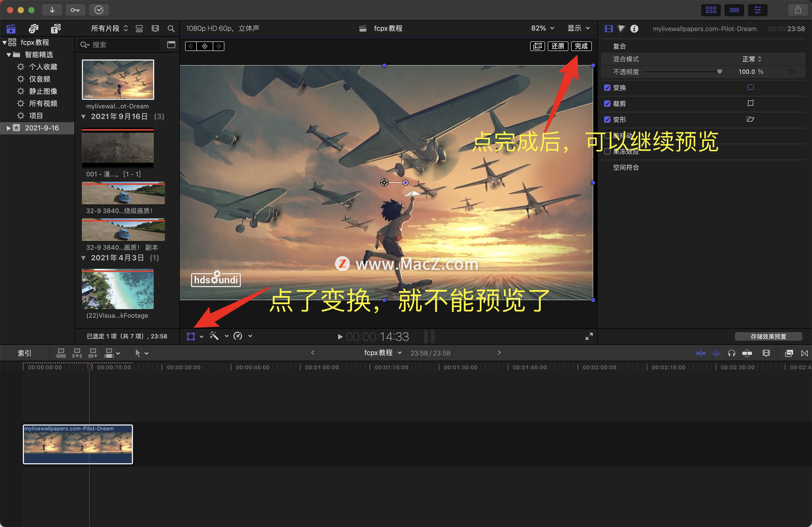The height and width of the screenshot is (527, 812).
Task: Click the enhancement magic wand icon
Action: point(214,336)
